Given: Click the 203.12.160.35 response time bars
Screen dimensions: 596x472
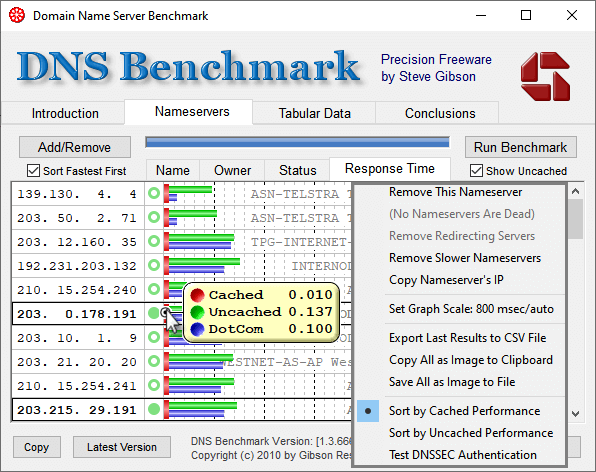Looking at the screenshot, I should (199, 242).
